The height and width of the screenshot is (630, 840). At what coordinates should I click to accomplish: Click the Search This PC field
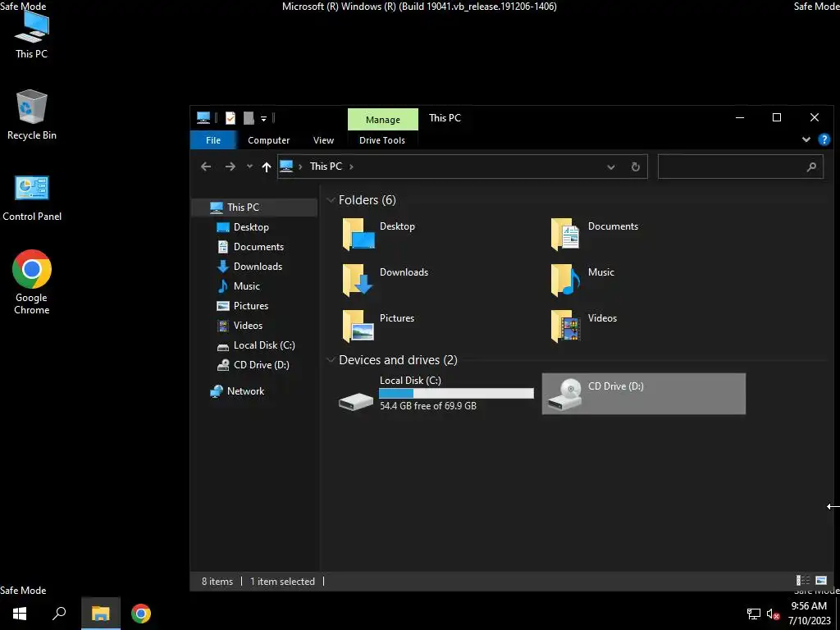[741, 167]
